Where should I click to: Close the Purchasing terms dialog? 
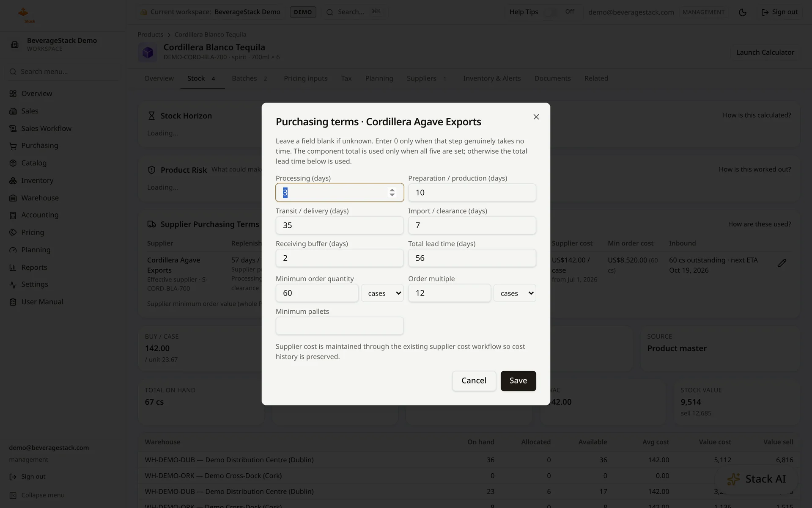pyautogui.click(x=536, y=117)
